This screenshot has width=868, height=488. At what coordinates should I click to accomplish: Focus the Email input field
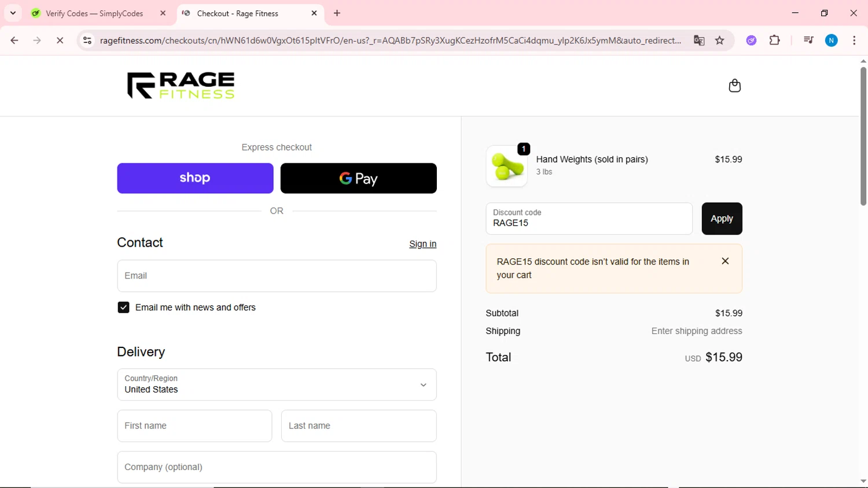tap(277, 276)
